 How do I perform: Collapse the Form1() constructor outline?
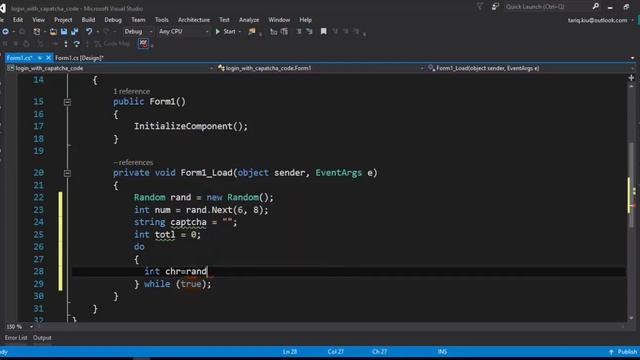click(67, 102)
